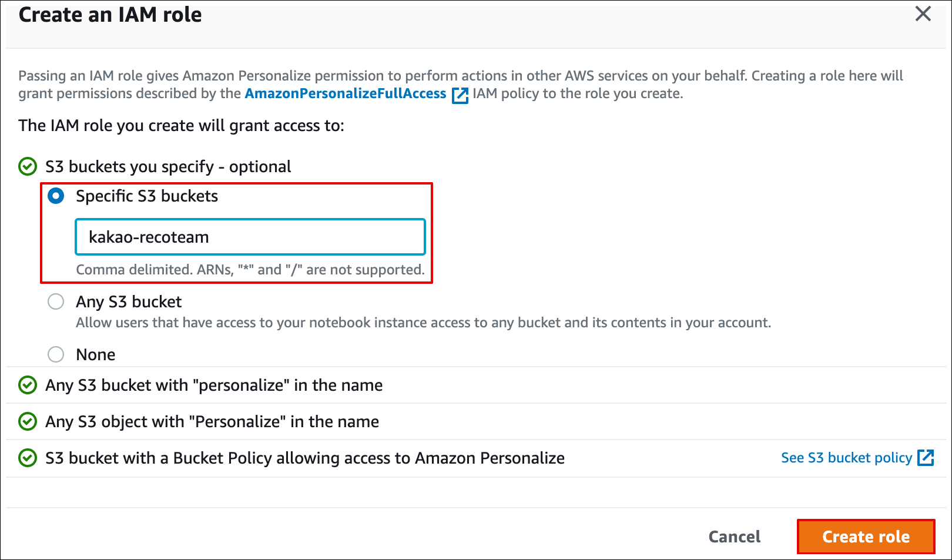Click the Specific S3 buckets label
The image size is (952, 560).
click(x=147, y=196)
